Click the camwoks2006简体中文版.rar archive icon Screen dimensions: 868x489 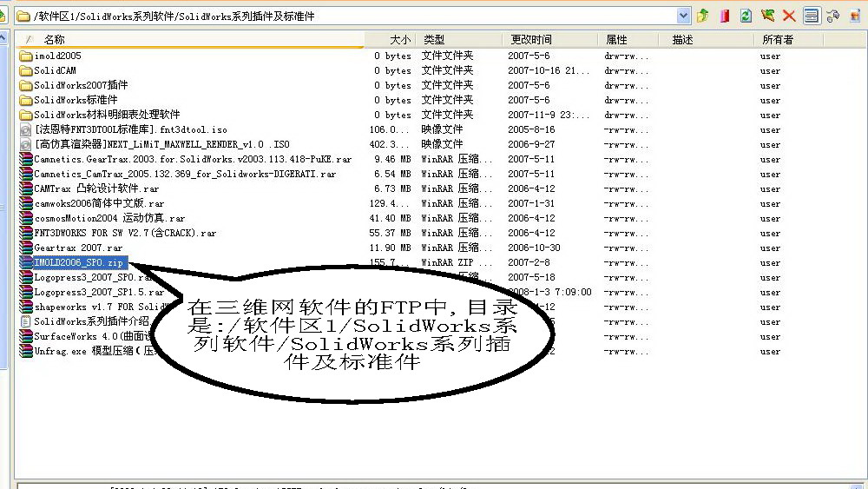(25, 204)
